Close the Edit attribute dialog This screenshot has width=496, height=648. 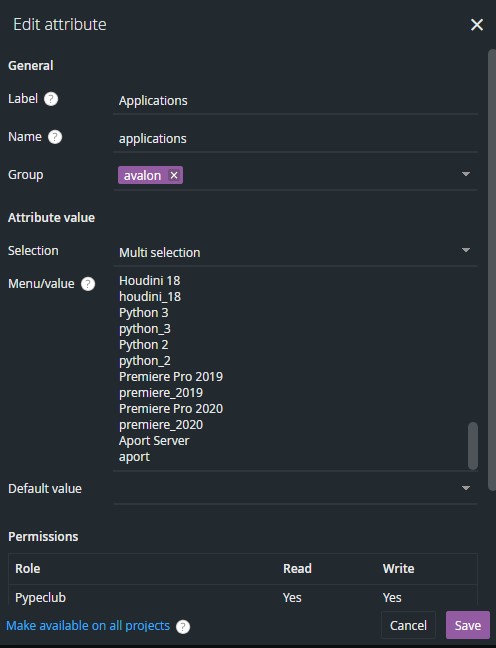[477, 25]
